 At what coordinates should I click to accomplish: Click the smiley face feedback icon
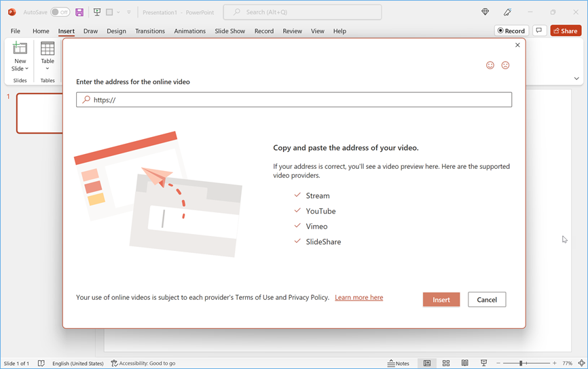[490, 65]
